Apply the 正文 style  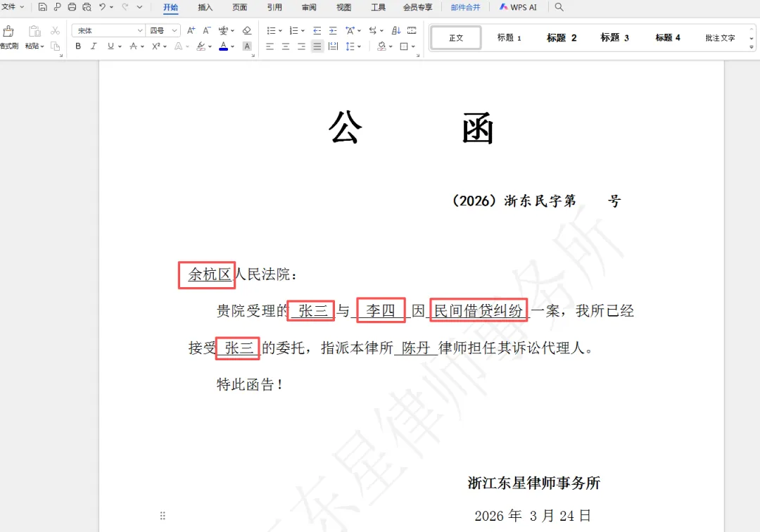point(455,38)
